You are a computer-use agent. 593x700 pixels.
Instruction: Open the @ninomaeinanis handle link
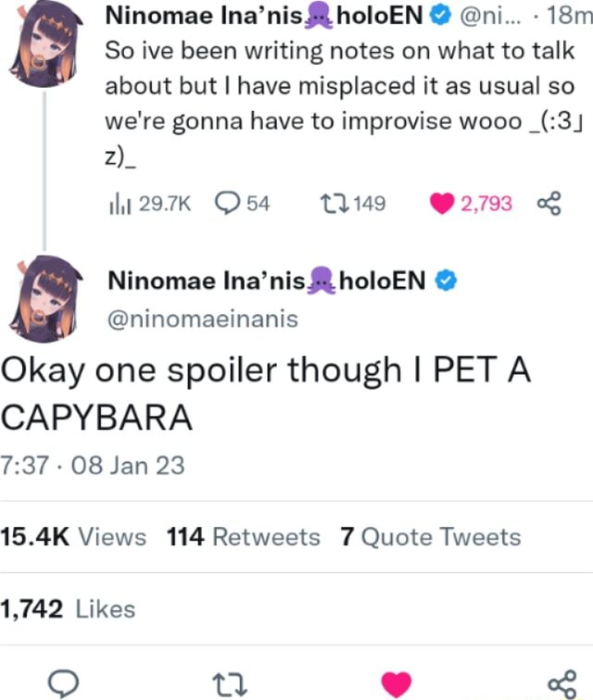click(203, 319)
